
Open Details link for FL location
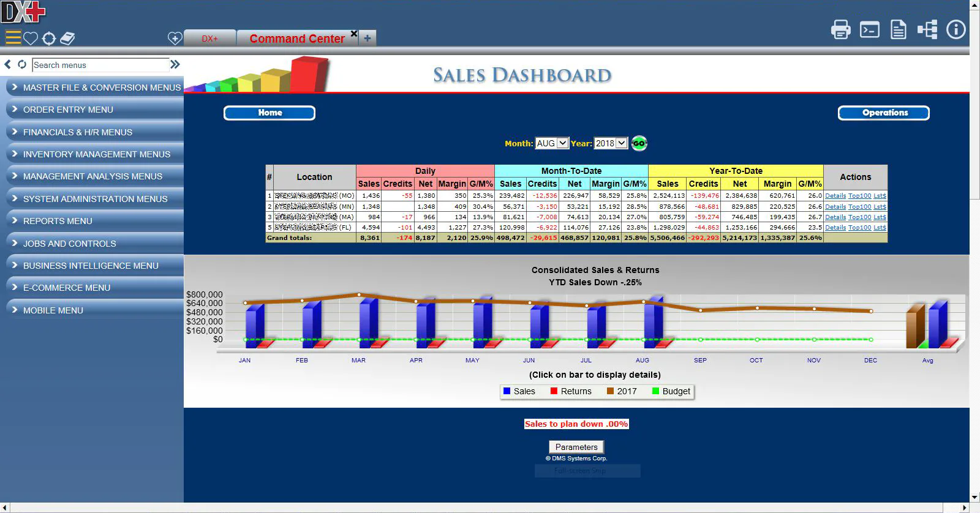click(835, 228)
